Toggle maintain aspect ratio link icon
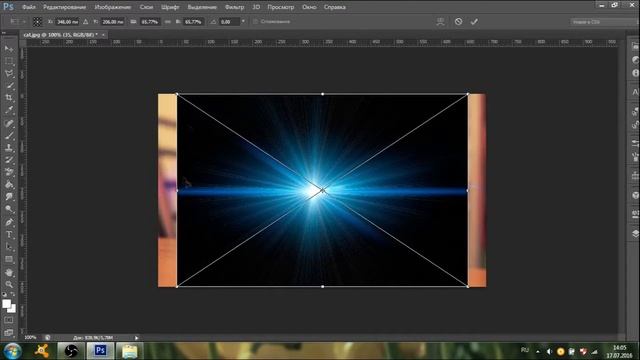The height and width of the screenshot is (360, 640). (x=167, y=22)
